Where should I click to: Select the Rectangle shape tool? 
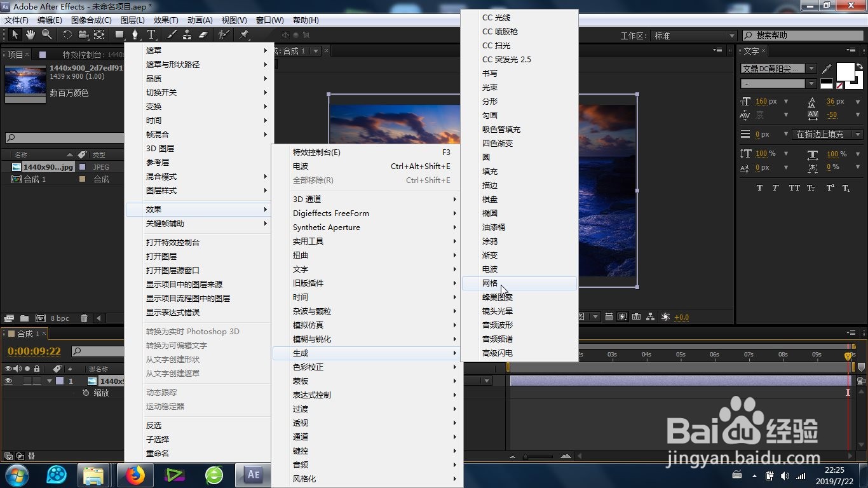[119, 34]
